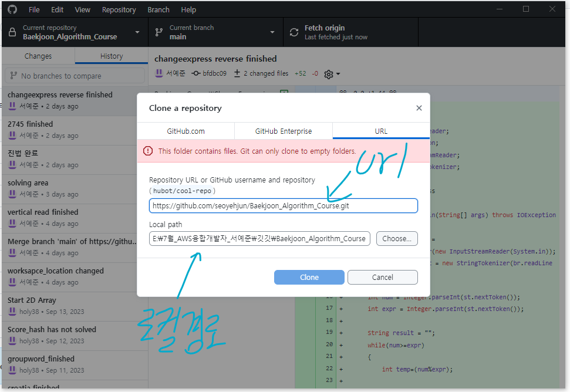The image size is (570, 392).
Task: Open the View menu
Action: (83, 10)
